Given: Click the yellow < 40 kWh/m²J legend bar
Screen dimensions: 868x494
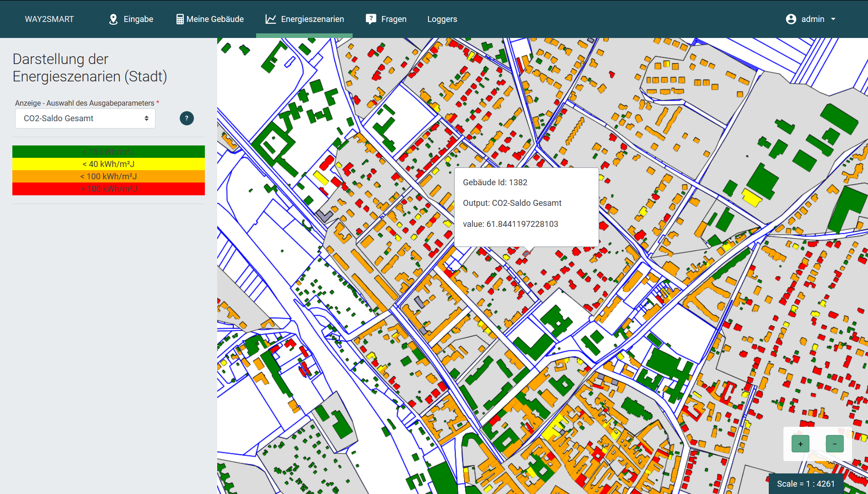Looking at the screenshot, I should pos(108,164).
